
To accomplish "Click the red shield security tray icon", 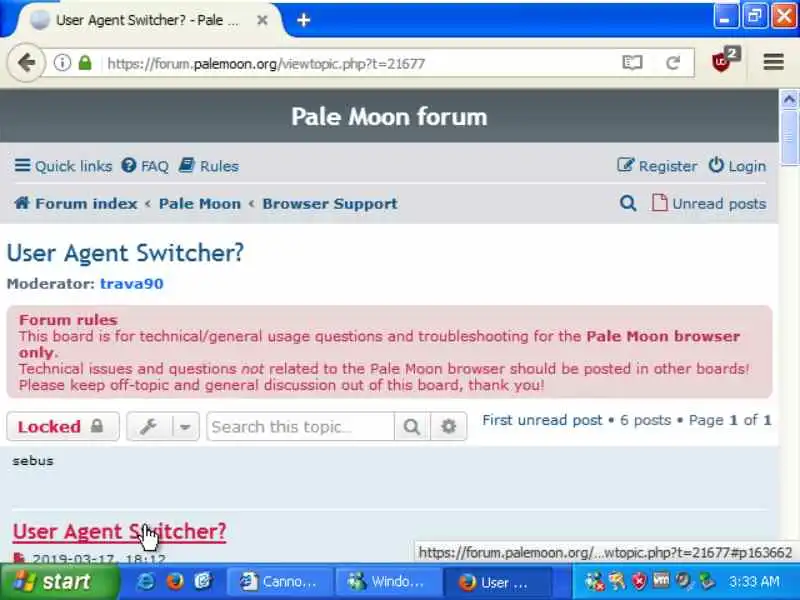I will pos(639,581).
